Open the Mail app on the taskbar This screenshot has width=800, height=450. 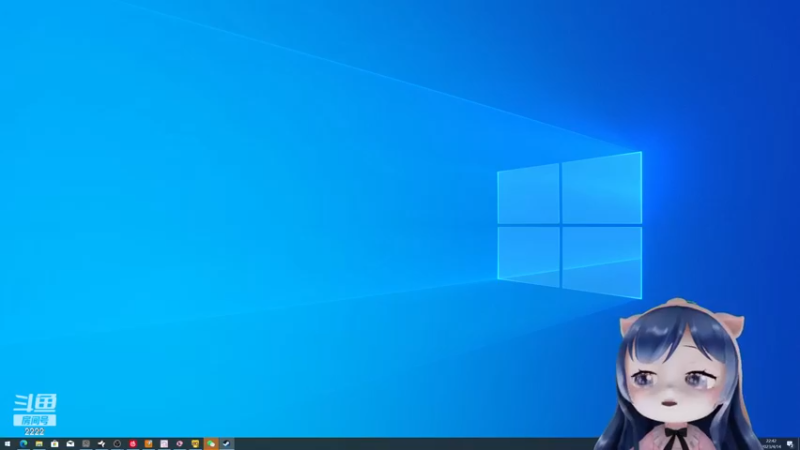[x=70, y=444]
